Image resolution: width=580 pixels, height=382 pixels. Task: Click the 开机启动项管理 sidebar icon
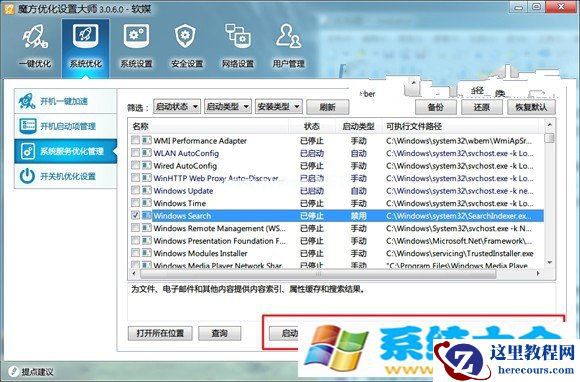[x=28, y=126]
